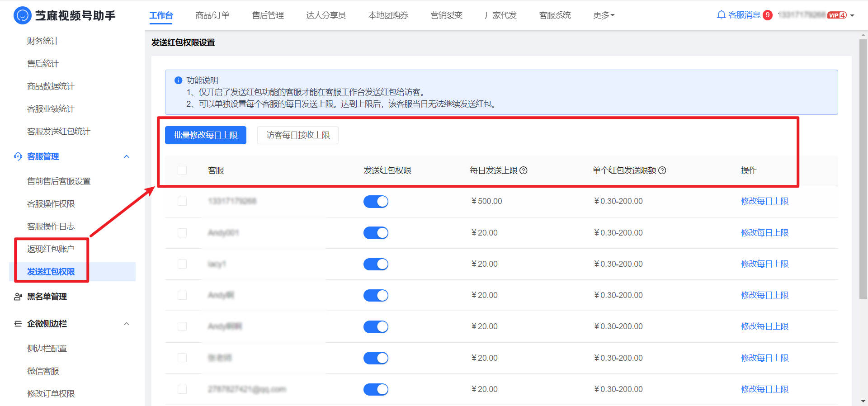
Task: Open the 达人分享员 menu
Action: coord(326,15)
